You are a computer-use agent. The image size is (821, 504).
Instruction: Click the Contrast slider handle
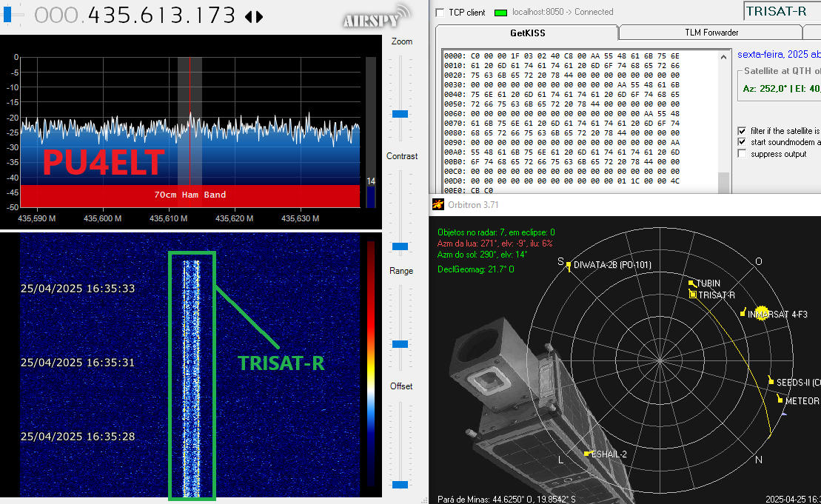401,246
